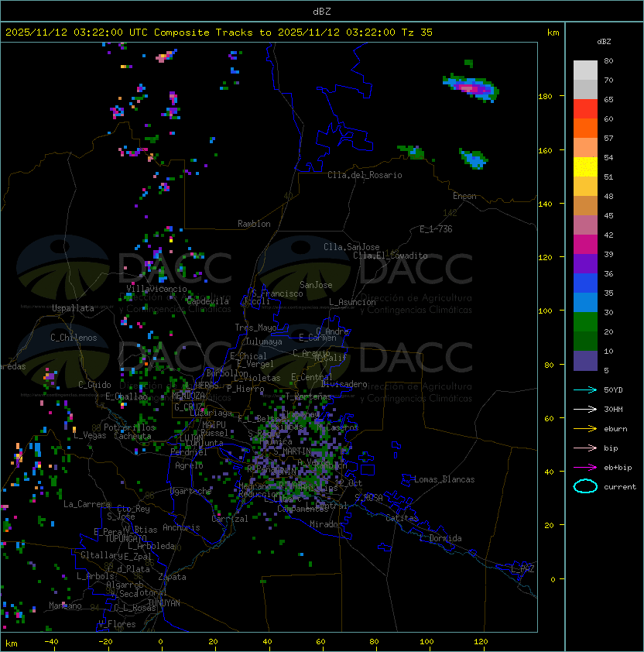Click the L_Dormida map label
Image resolution: width=644 pixels, height=652 pixels.
(x=440, y=538)
